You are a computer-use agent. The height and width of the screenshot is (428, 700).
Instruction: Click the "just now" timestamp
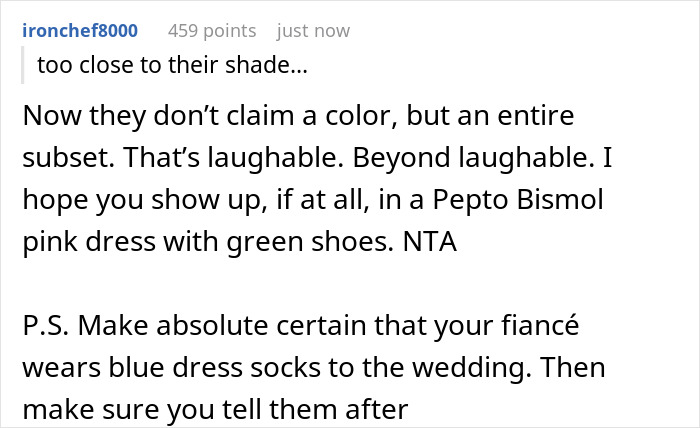pyautogui.click(x=313, y=30)
